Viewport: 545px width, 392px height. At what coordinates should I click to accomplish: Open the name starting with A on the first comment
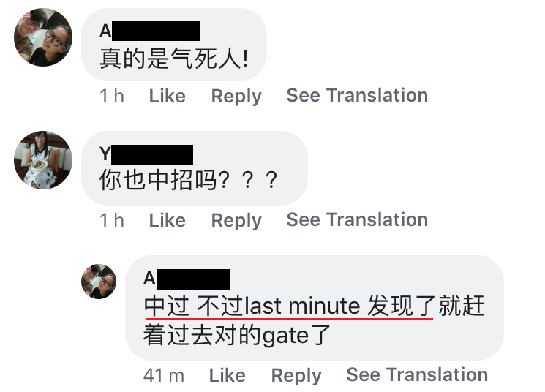coord(149,31)
